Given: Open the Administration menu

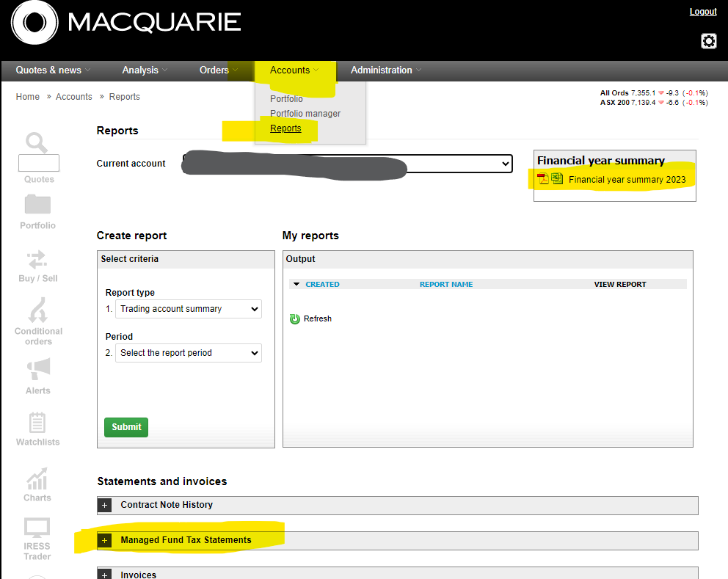Looking at the screenshot, I should click(x=386, y=70).
